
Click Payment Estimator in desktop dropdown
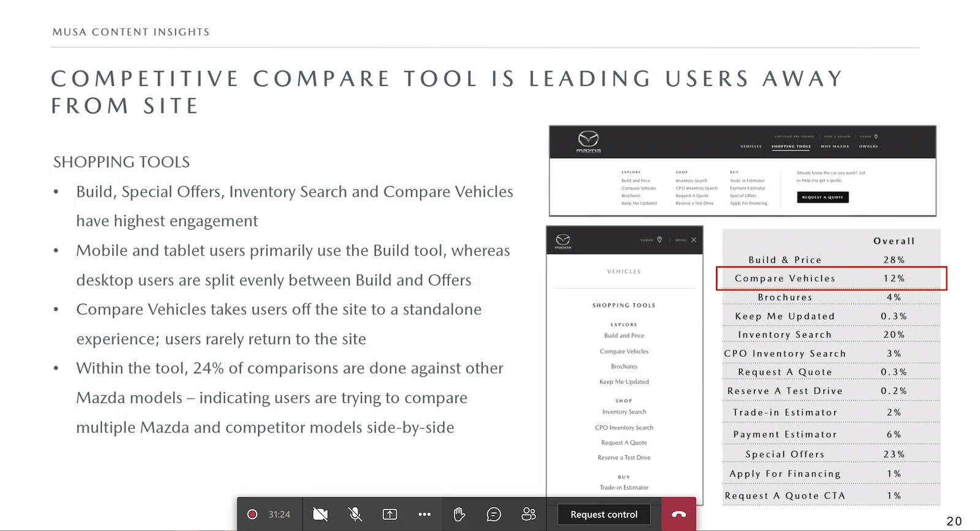[x=747, y=188]
